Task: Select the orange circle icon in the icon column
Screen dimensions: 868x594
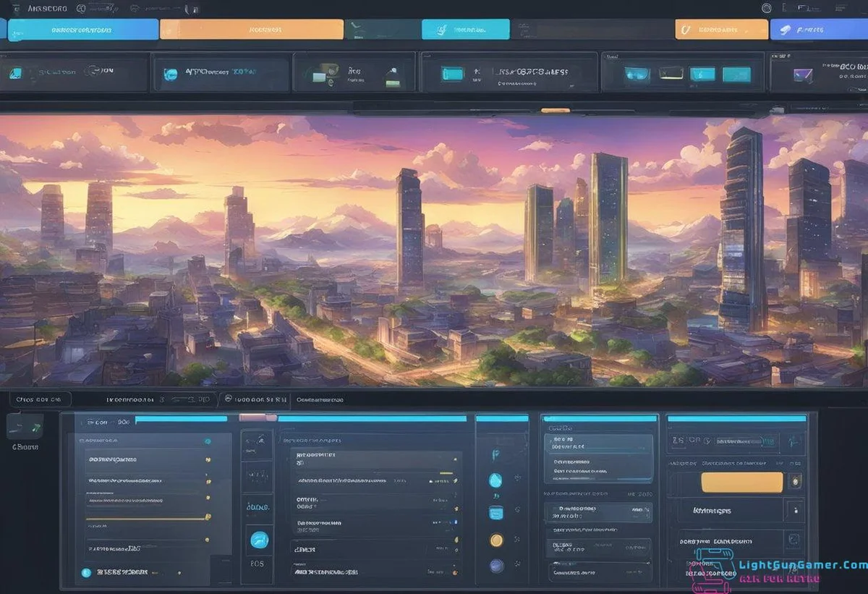Action: coord(495,540)
